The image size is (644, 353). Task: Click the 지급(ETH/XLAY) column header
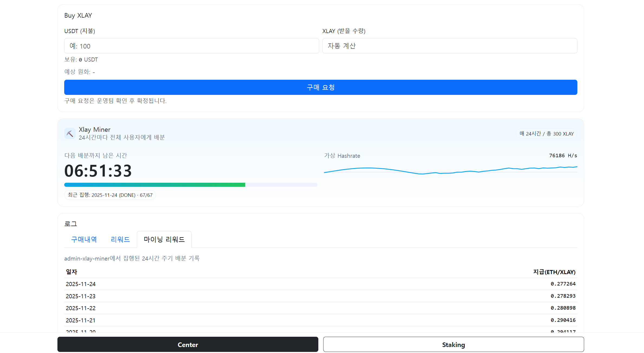click(554, 272)
